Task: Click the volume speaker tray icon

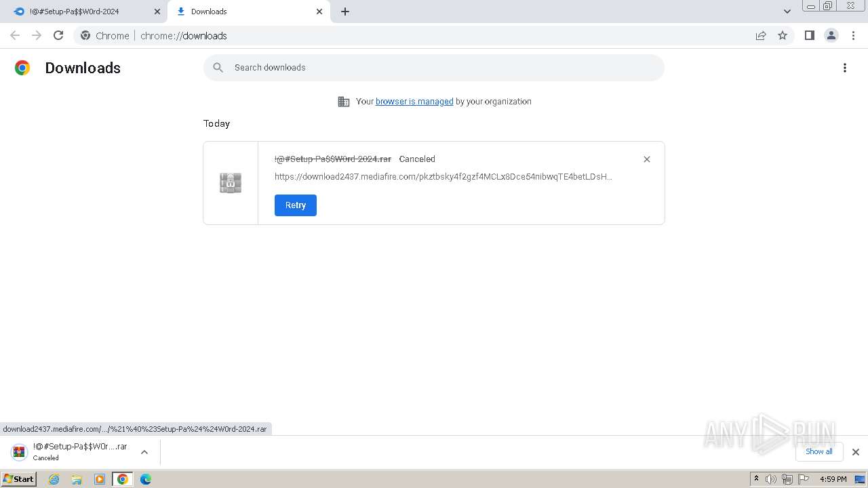Action: click(x=771, y=479)
